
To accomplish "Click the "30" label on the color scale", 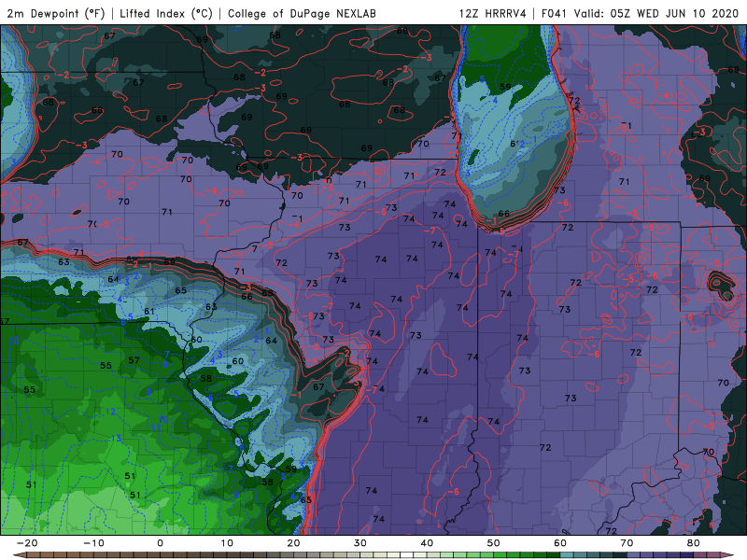I will 360,543.
